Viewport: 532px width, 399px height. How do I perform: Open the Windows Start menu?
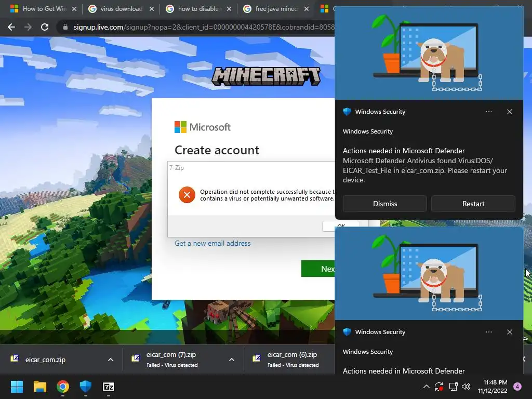coord(17,387)
